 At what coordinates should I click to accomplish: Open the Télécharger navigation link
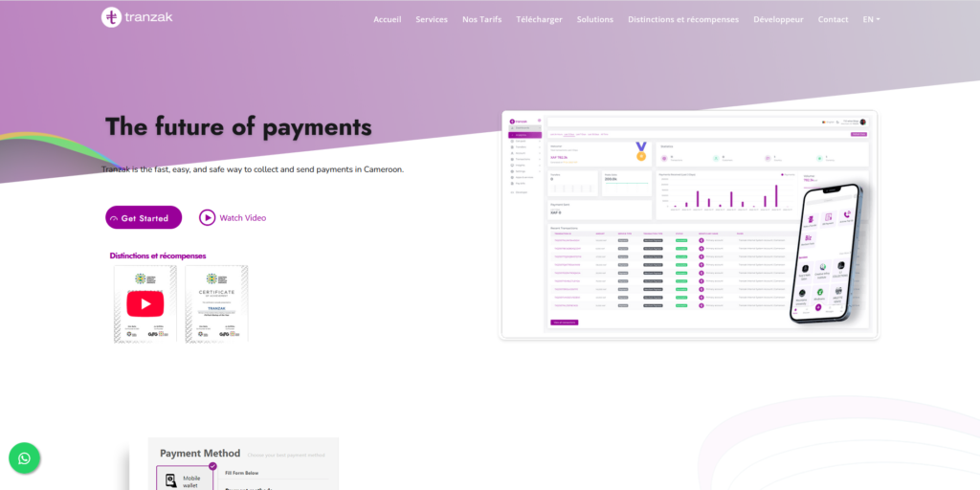tap(539, 19)
